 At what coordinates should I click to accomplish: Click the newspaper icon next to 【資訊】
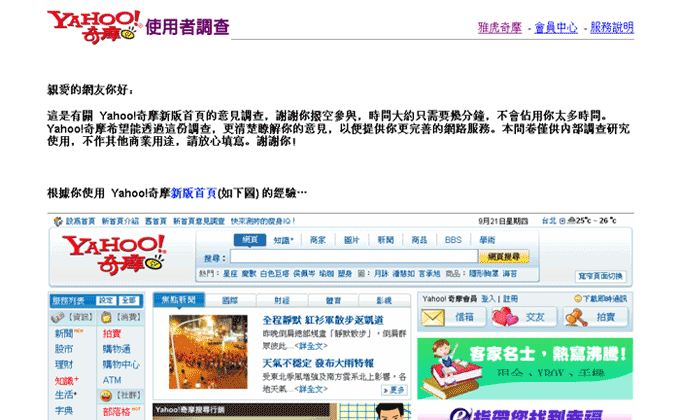57,318
